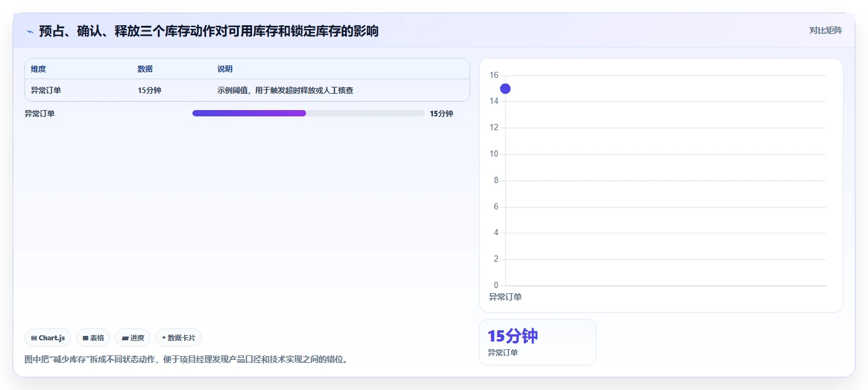Click the 说明 column header
The width and height of the screenshot is (868, 390).
point(225,69)
